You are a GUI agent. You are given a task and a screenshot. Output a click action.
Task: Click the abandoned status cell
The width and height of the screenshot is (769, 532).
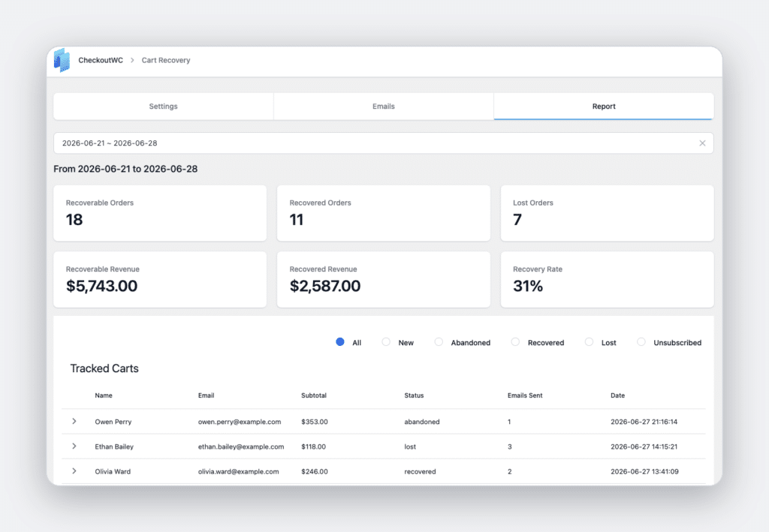[x=422, y=422]
